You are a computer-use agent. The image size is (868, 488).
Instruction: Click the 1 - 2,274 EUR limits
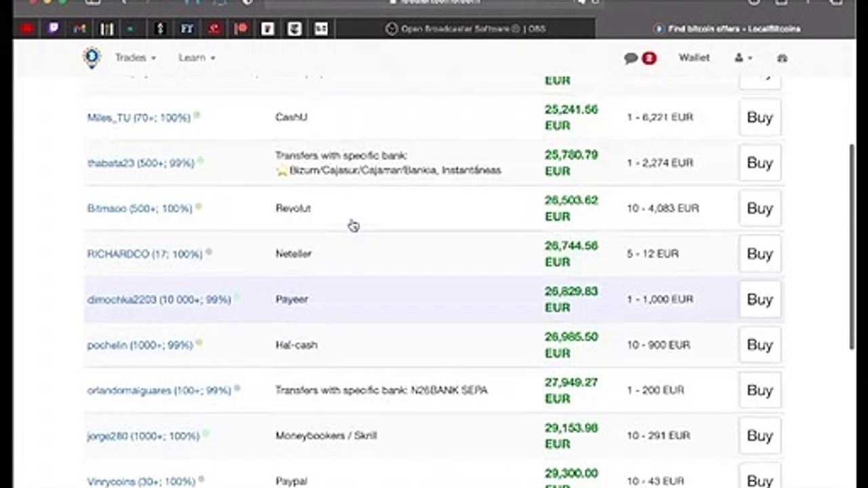pyautogui.click(x=660, y=163)
